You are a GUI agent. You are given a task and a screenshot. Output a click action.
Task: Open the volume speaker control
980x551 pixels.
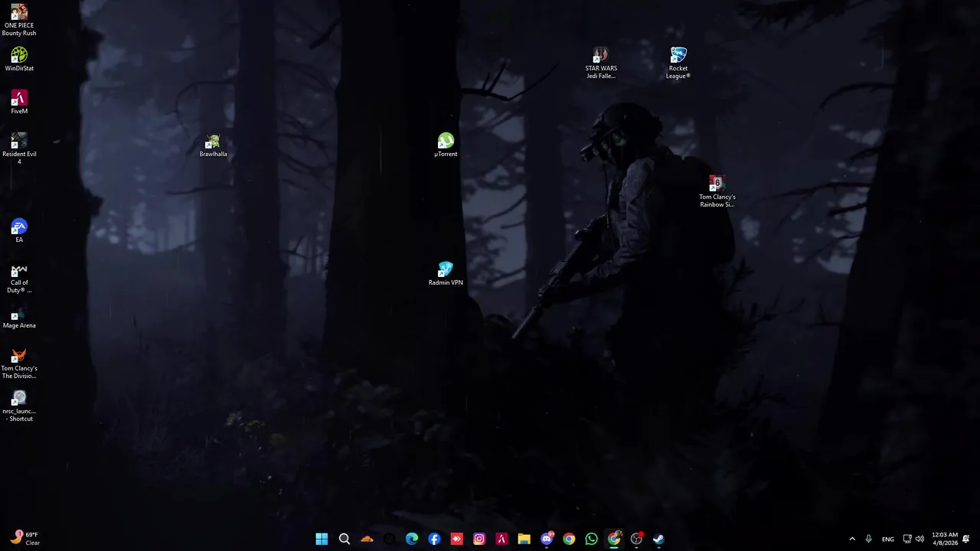[x=920, y=539]
